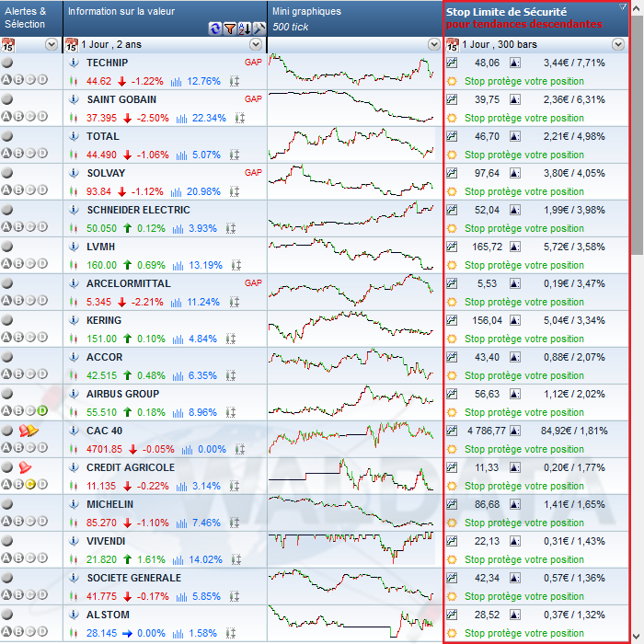
Task: Click the GAP label on TECHNIP row
Action: 253,63
